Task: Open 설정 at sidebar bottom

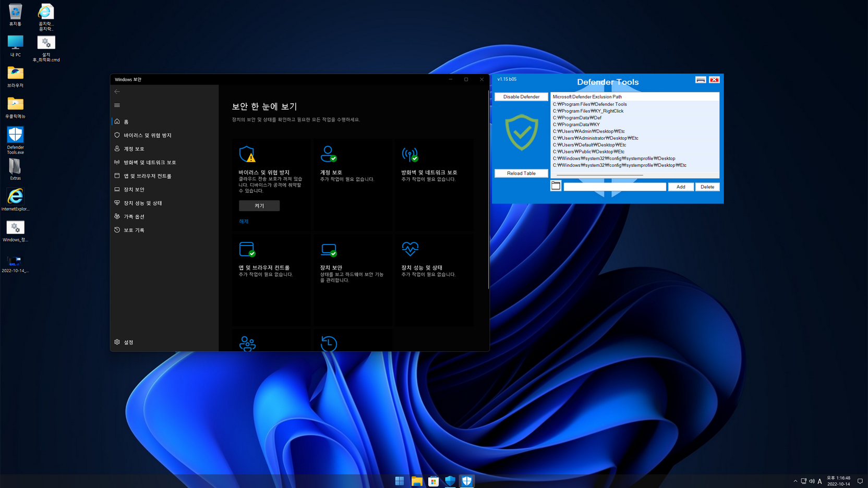Action: pyautogui.click(x=164, y=342)
